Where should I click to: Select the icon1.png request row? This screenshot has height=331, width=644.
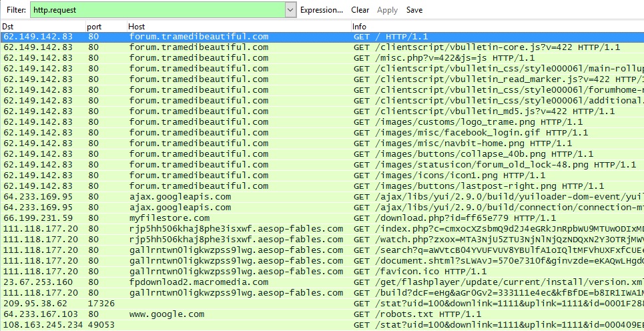pyautogui.click(x=322, y=176)
